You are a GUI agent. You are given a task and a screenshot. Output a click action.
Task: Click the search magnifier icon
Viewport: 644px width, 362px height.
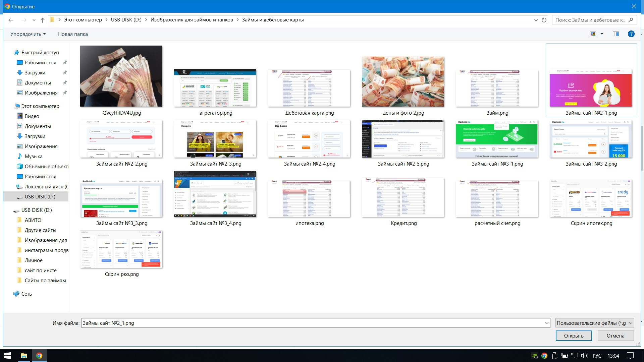pos(631,20)
